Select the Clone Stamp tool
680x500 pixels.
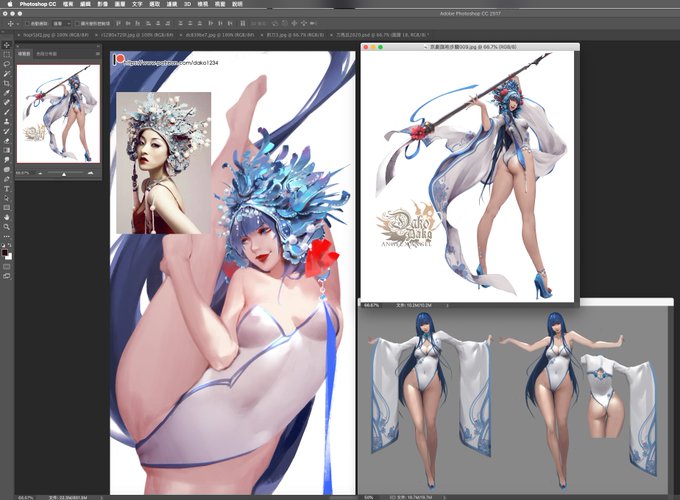point(7,121)
